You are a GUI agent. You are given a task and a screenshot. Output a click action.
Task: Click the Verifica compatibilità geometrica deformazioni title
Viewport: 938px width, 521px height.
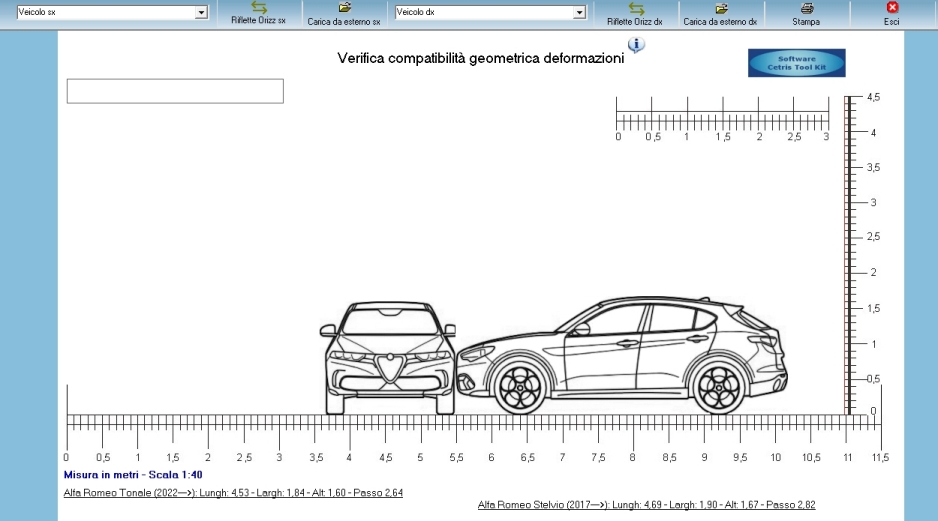481,59
